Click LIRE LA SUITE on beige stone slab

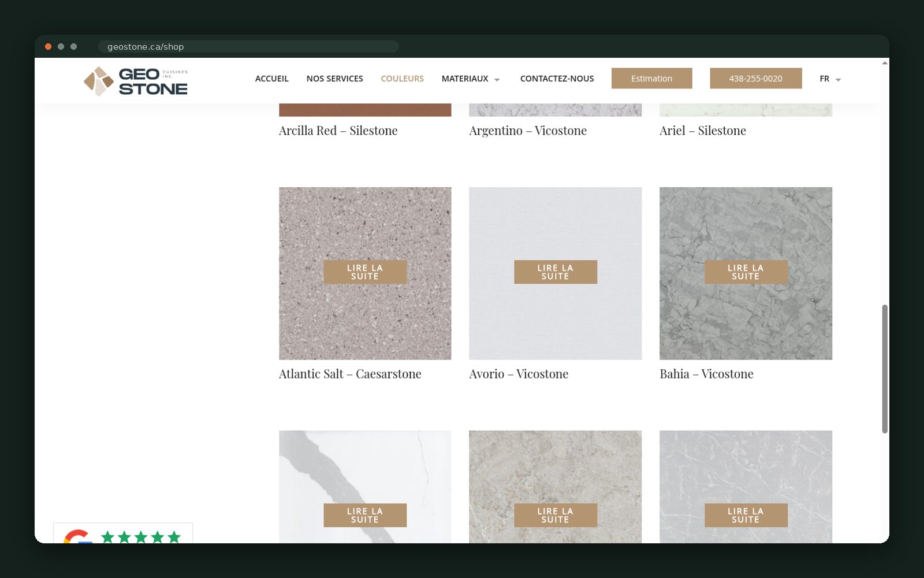pyautogui.click(x=556, y=516)
